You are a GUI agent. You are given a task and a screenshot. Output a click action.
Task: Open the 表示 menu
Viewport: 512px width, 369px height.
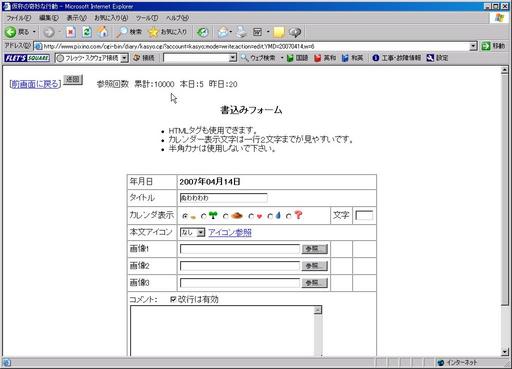pos(77,18)
